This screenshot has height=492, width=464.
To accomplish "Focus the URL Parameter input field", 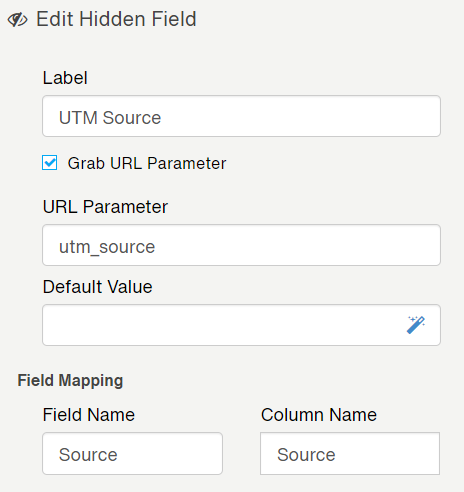I will (x=241, y=245).
